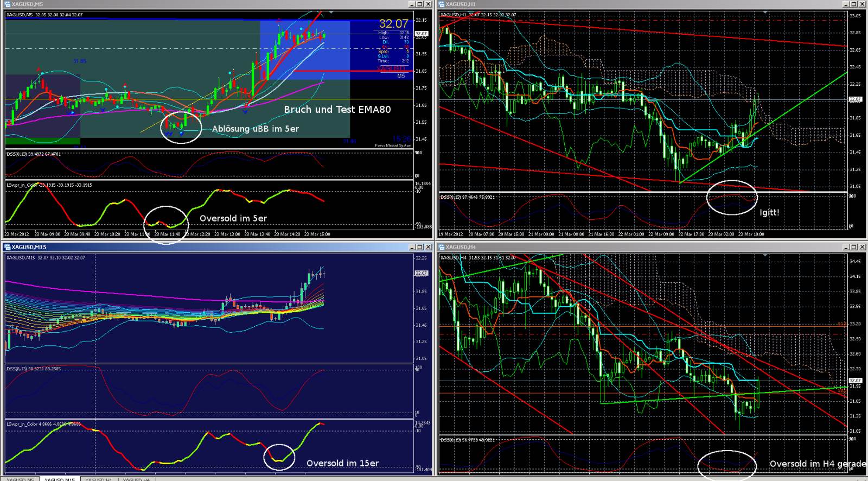
Task: Maximize the XAGUSD,H1 chart window
Action: (x=853, y=4)
